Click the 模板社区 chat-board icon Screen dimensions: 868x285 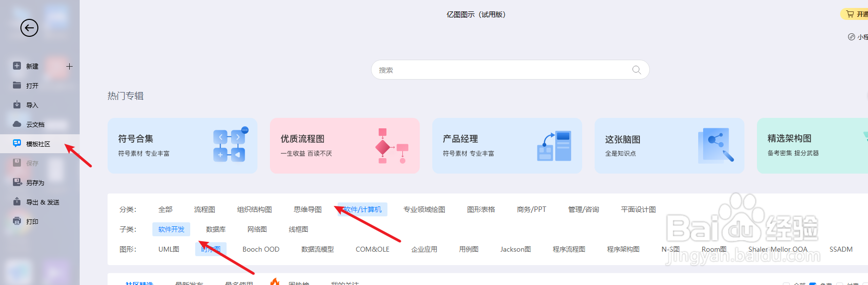(17, 143)
